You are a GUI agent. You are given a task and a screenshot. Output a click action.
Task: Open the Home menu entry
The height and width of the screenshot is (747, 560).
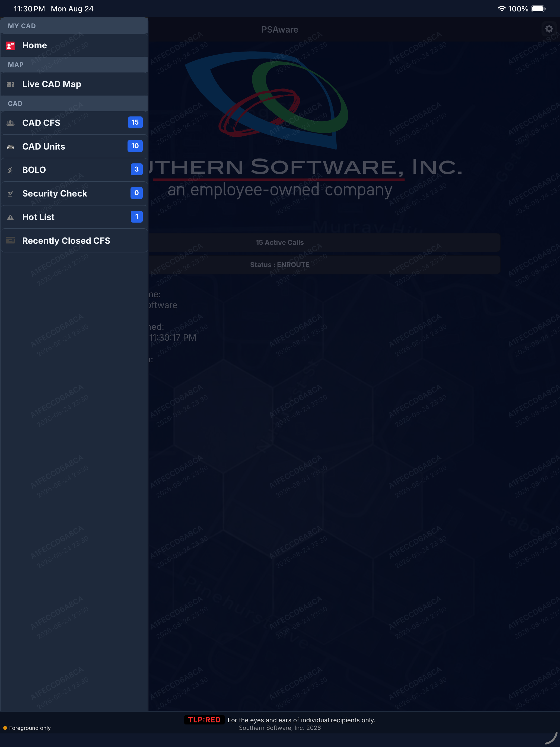tap(74, 45)
